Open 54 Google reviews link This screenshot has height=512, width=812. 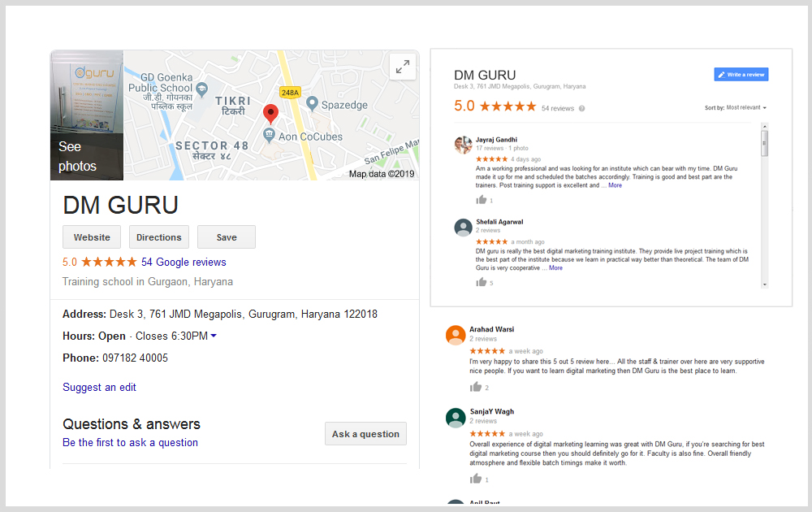coord(184,262)
